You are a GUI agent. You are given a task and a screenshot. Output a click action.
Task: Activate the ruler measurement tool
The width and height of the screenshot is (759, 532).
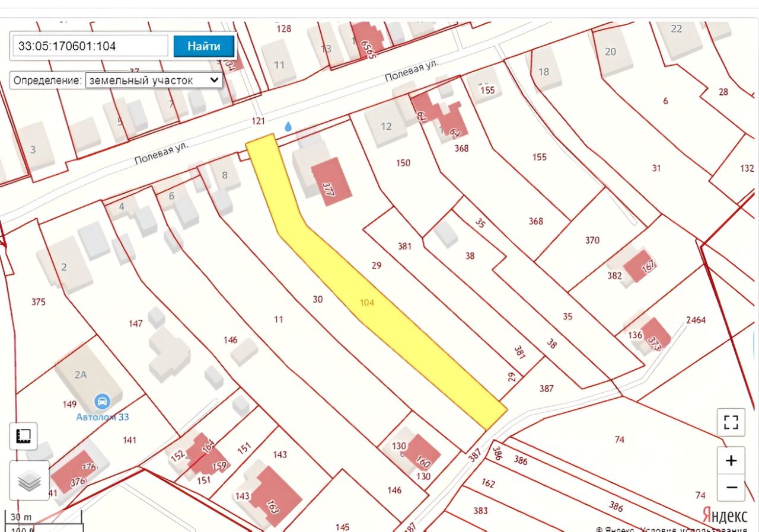(24, 437)
